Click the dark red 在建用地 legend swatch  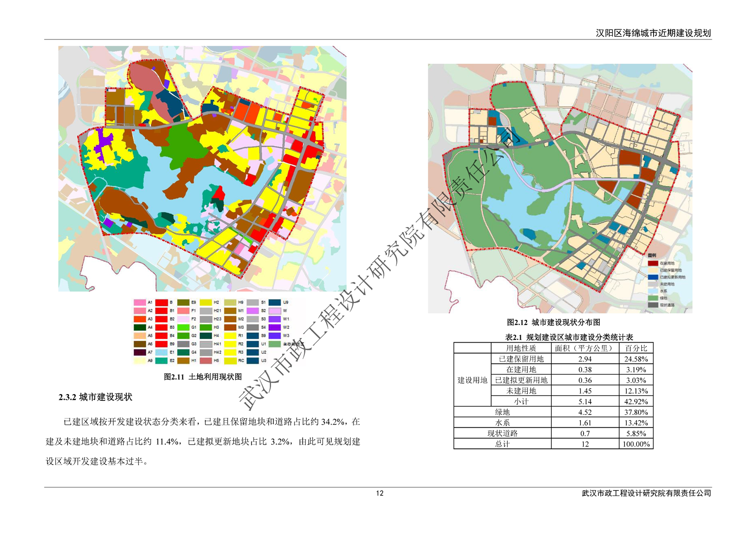[653, 263]
